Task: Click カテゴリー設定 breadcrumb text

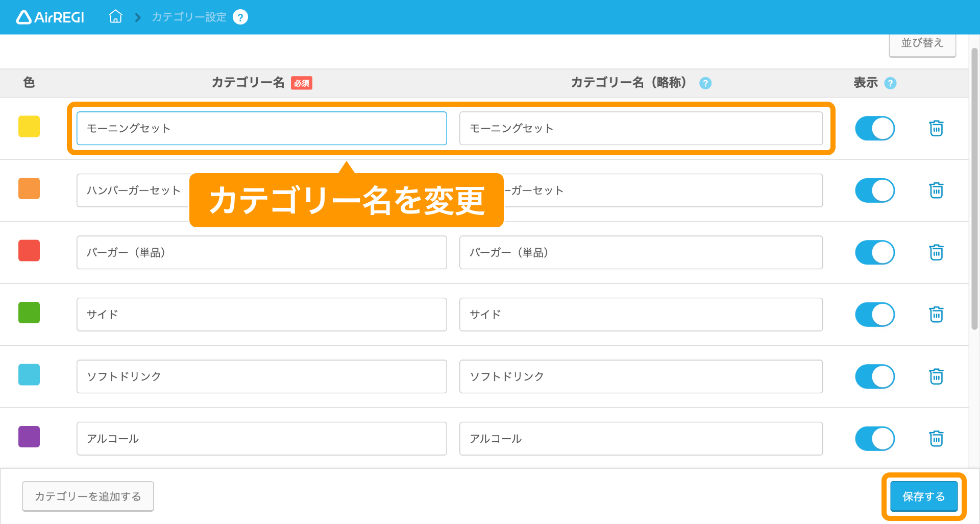Action: (x=189, y=17)
